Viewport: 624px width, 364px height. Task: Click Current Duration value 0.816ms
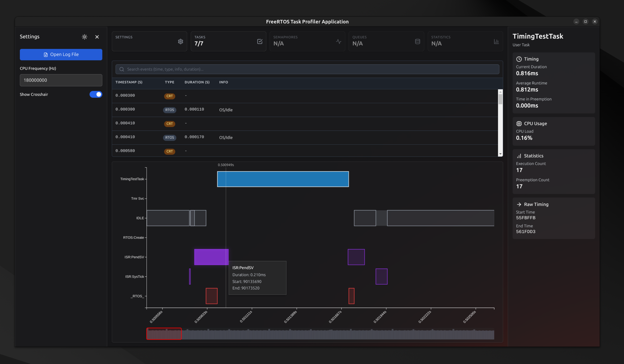[x=527, y=74]
